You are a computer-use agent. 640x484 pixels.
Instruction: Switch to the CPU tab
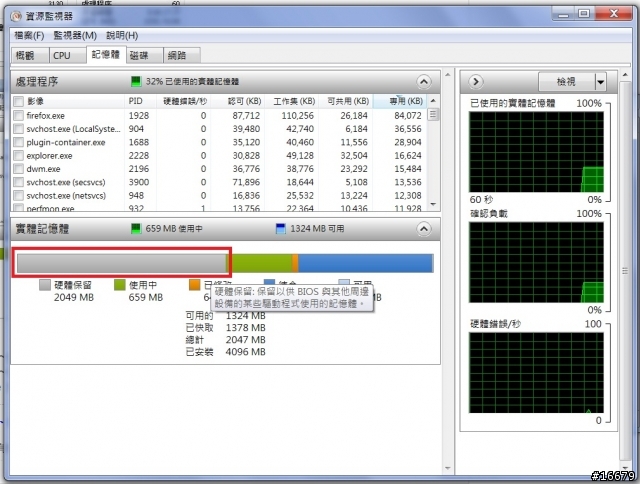coord(68,55)
